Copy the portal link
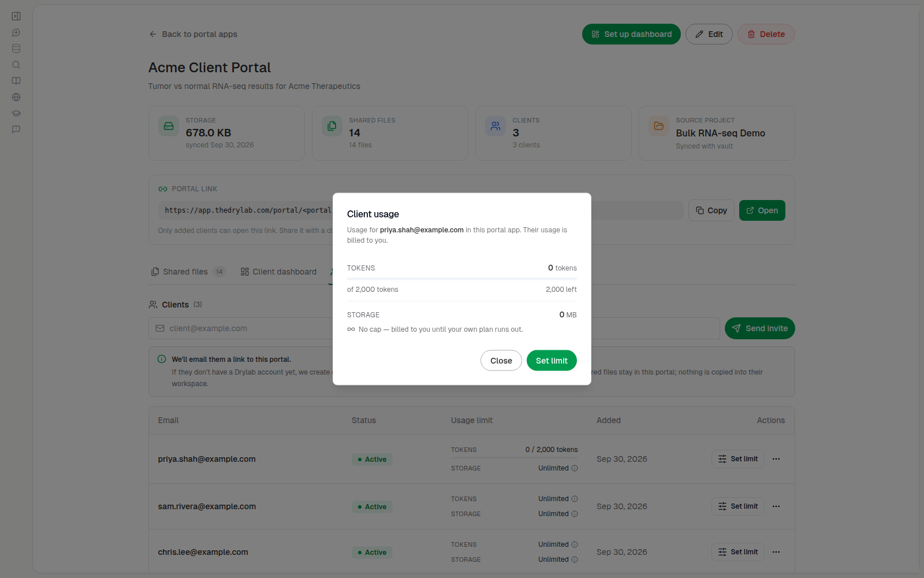The image size is (924, 578). coord(711,210)
